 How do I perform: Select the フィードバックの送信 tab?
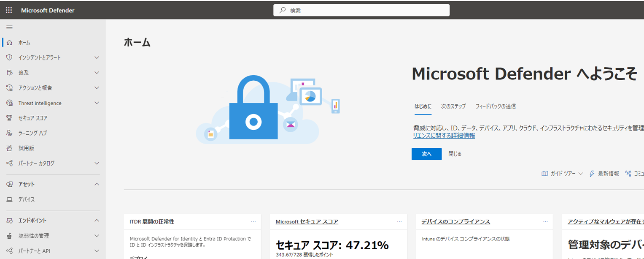(x=496, y=106)
